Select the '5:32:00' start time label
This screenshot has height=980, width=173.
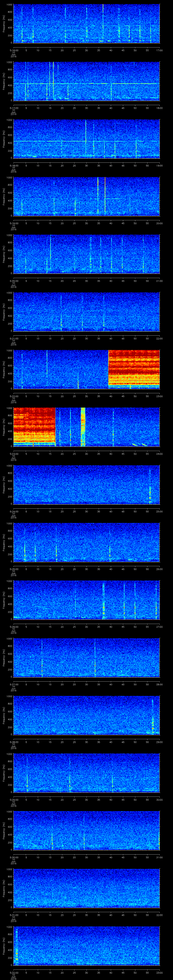pyautogui.click(x=14, y=972)
